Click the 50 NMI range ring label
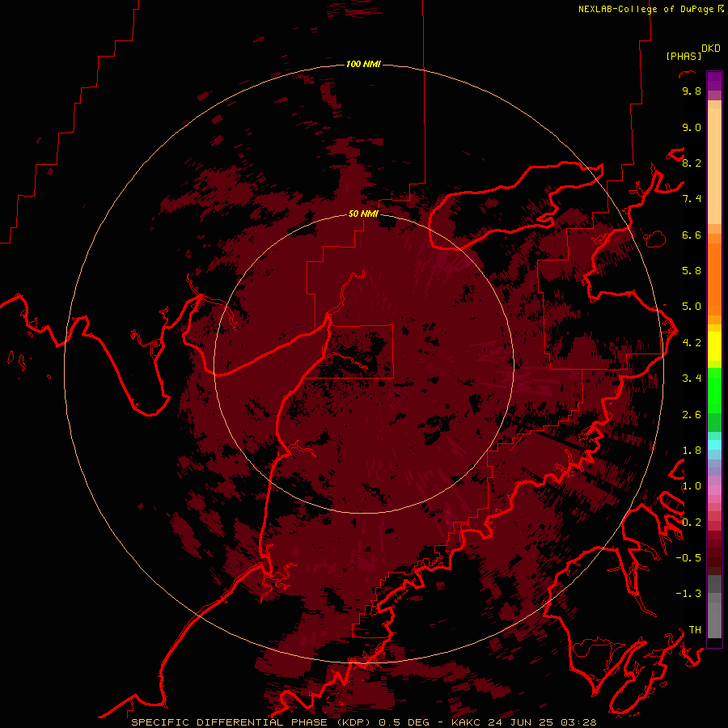Image resolution: width=728 pixels, height=728 pixels. 363,214
